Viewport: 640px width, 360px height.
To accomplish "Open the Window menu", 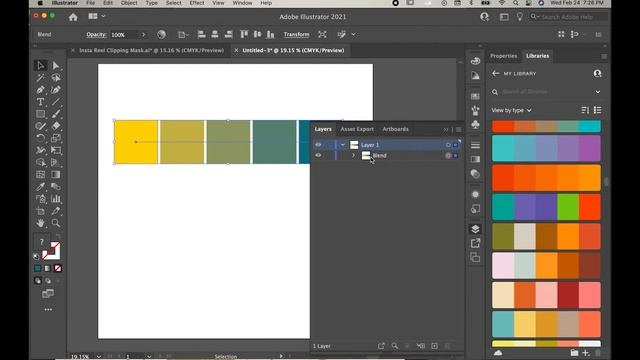I will pyautogui.click(x=242, y=3).
